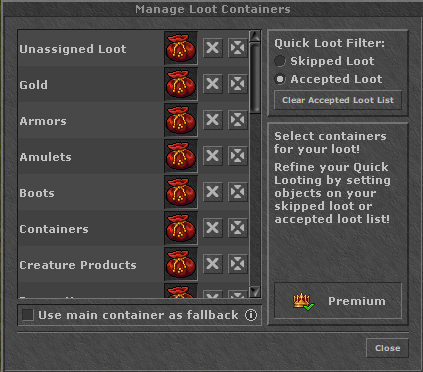This screenshot has height=372, width=423.
Task: Click the red loot bag next to Amulets
Action: (x=181, y=156)
